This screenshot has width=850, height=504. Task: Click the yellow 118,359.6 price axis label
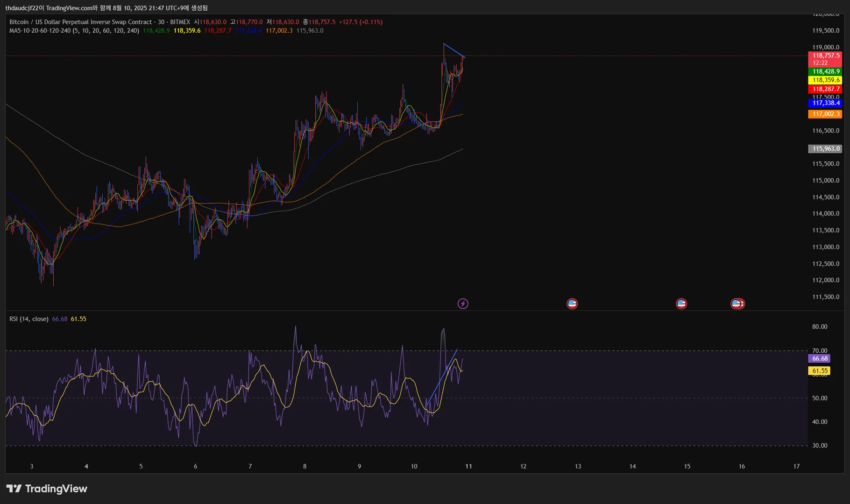[825, 80]
